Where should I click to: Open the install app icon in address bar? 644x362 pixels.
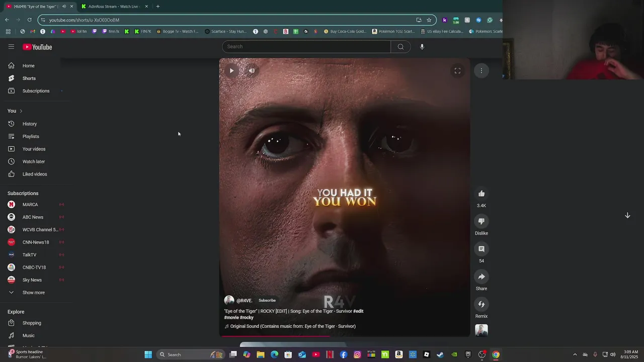(419, 20)
